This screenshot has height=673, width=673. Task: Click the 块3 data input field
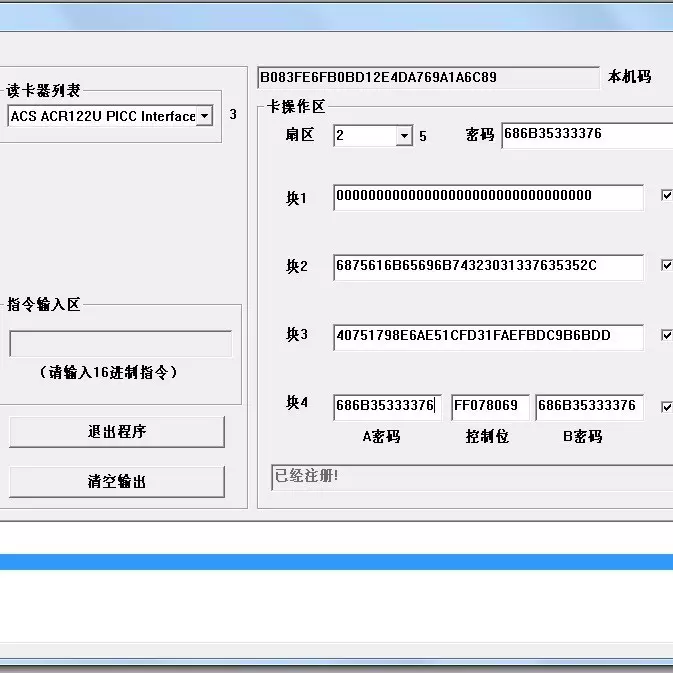[488, 337]
